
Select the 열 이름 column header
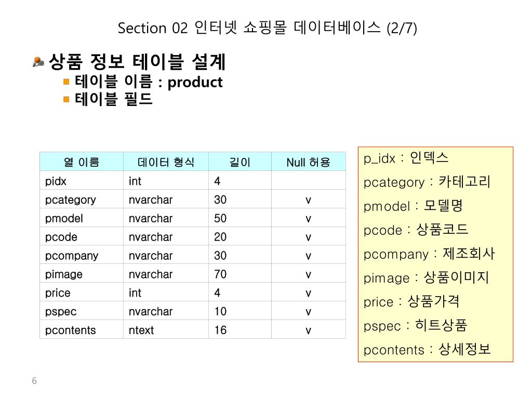coord(82,162)
